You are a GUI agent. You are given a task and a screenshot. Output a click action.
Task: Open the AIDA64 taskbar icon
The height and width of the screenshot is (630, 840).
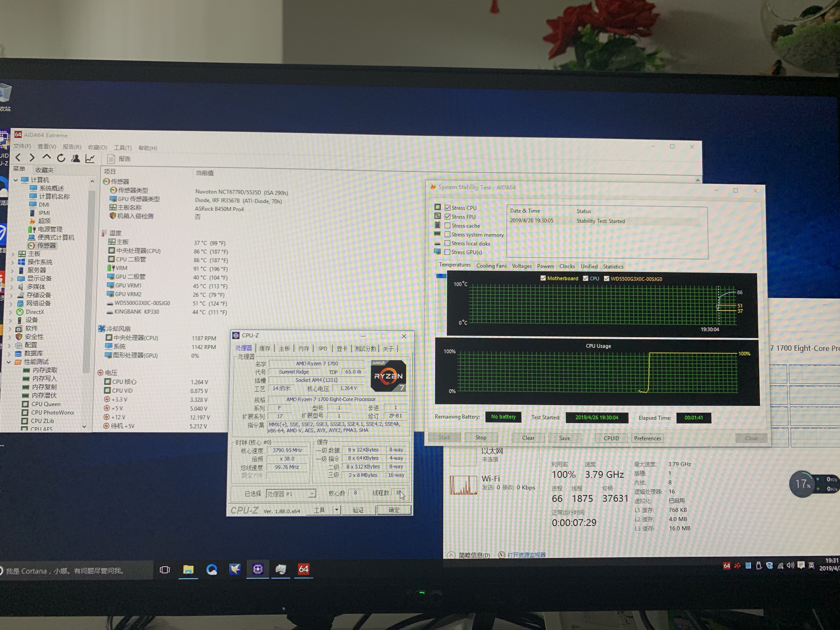click(x=303, y=569)
